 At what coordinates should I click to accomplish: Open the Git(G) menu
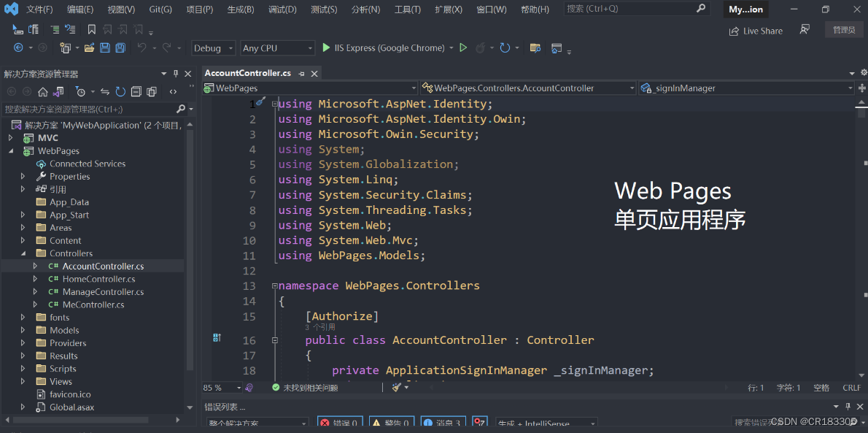(160, 9)
